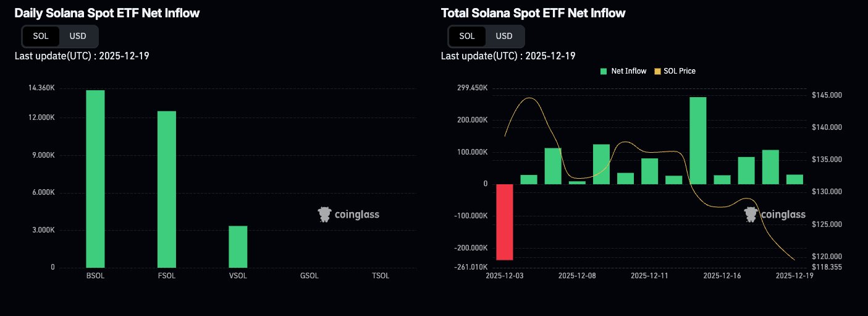Click the GSOL label on the x-axis

point(309,276)
